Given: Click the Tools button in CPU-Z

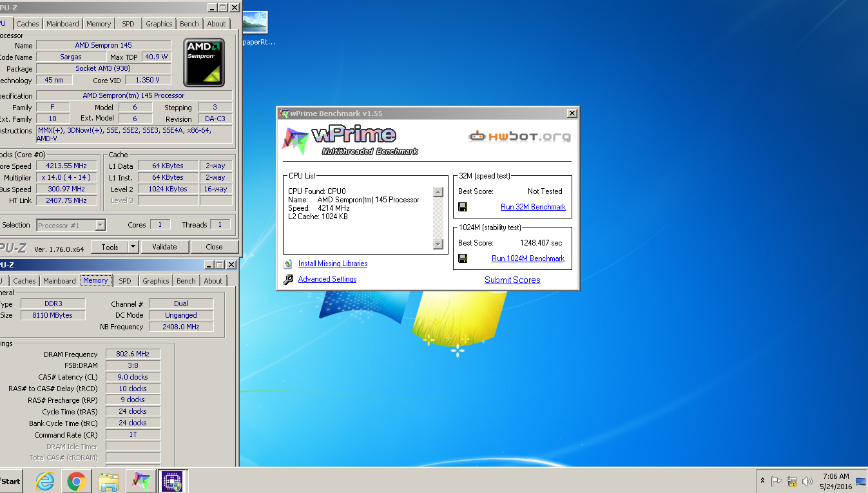Looking at the screenshot, I should point(110,247).
